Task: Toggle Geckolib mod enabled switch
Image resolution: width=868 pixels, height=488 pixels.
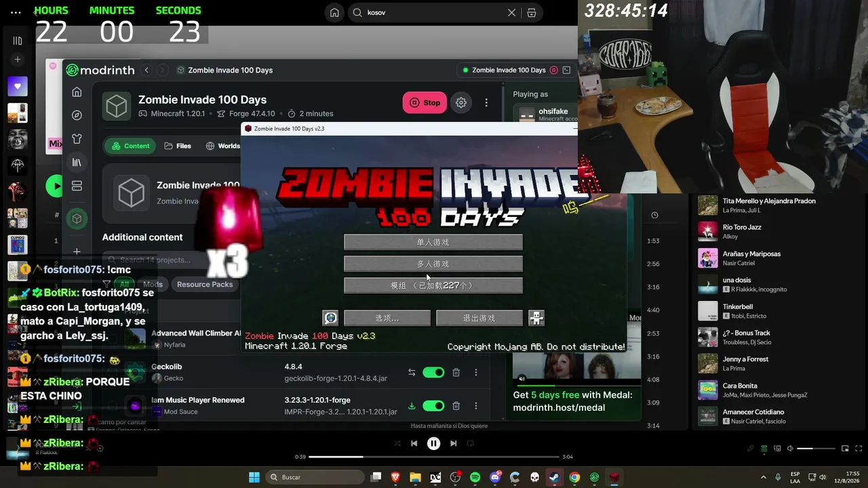Action: click(x=433, y=372)
